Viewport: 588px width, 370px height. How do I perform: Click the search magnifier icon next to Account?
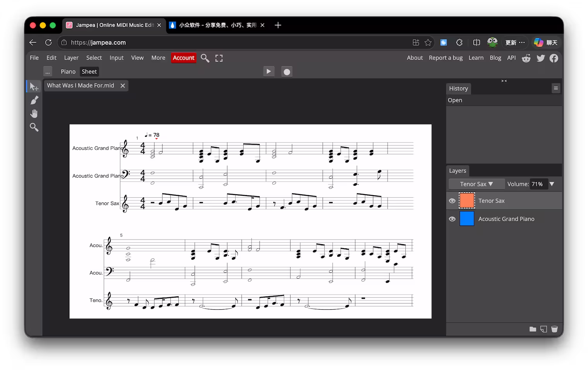point(205,58)
